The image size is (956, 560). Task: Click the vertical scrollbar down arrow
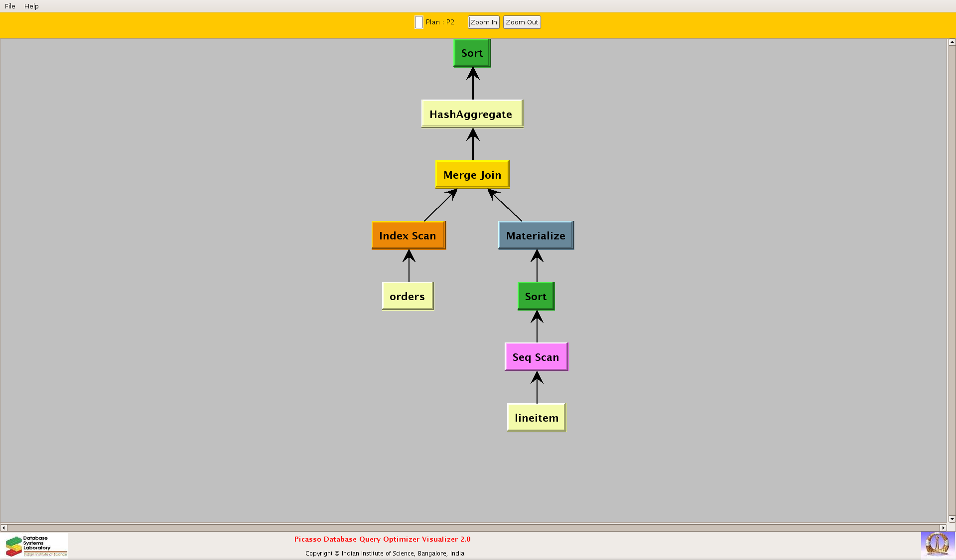(952, 519)
